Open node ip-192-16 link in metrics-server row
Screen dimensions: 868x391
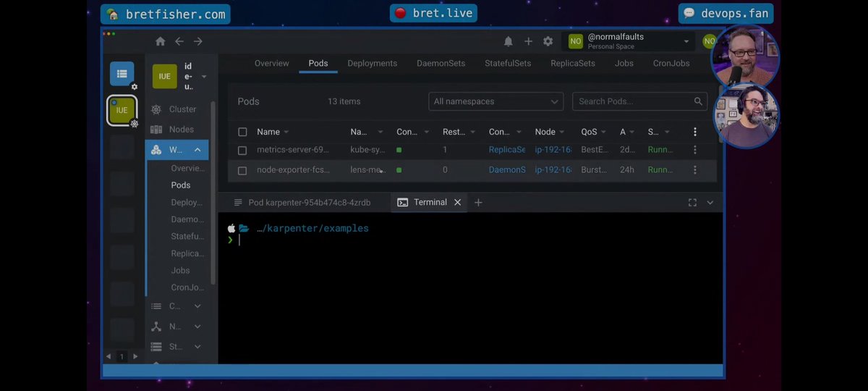pos(553,150)
